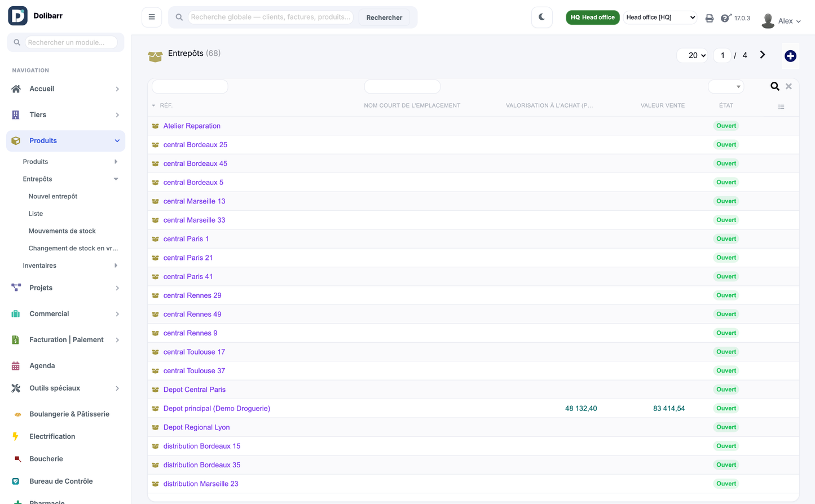
Task: Click value 48 132,40 in valorisation column
Action: point(581,409)
